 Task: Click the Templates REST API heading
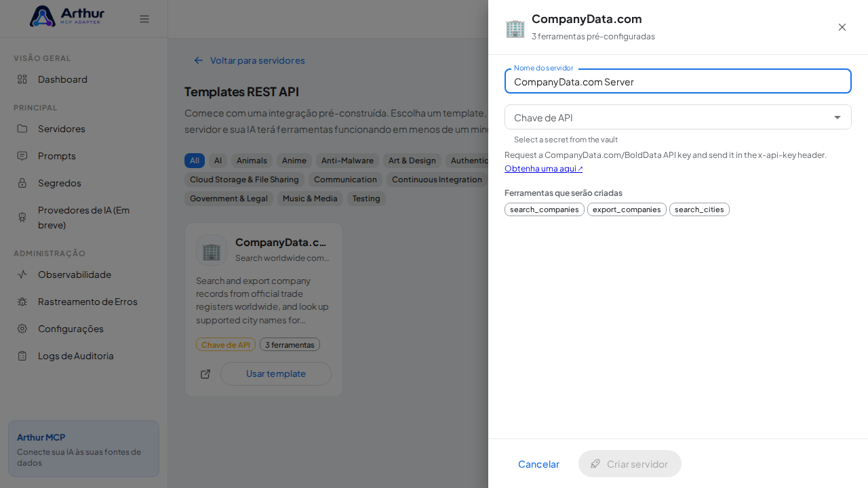(x=241, y=91)
